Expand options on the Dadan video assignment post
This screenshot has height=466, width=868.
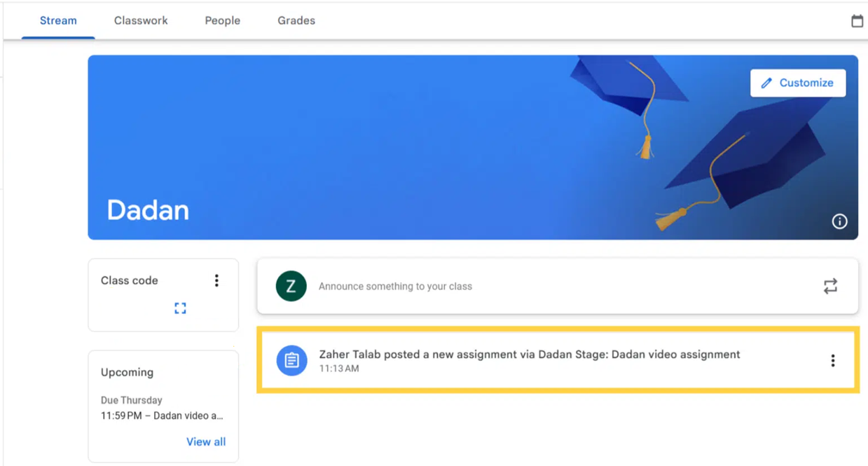coord(832,360)
